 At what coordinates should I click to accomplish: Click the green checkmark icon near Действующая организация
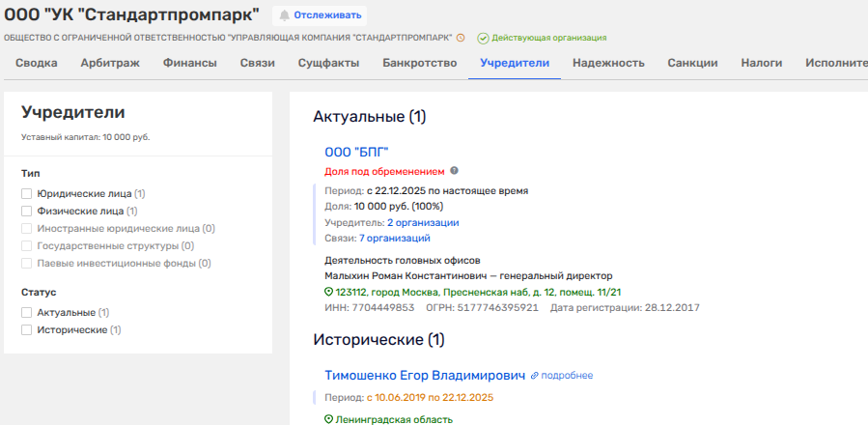[483, 38]
